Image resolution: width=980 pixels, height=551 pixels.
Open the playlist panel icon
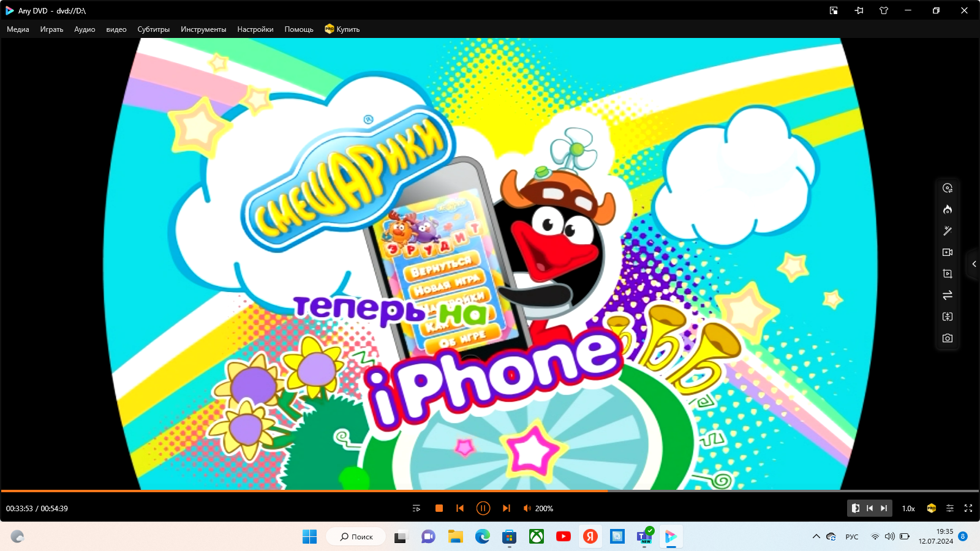tap(417, 508)
